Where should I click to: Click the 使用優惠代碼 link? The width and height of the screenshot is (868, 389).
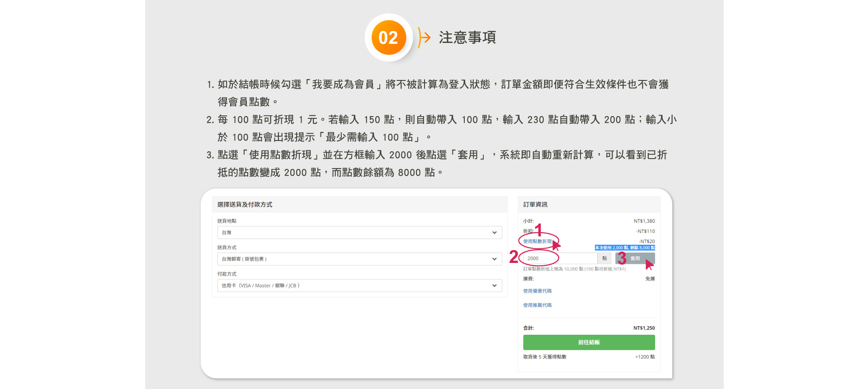537,291
